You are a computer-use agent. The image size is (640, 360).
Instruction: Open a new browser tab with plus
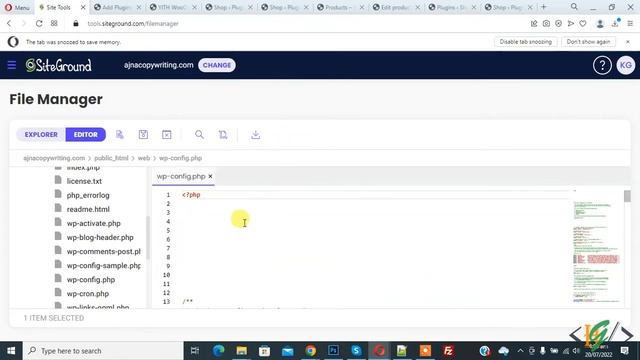click(543, 7)
